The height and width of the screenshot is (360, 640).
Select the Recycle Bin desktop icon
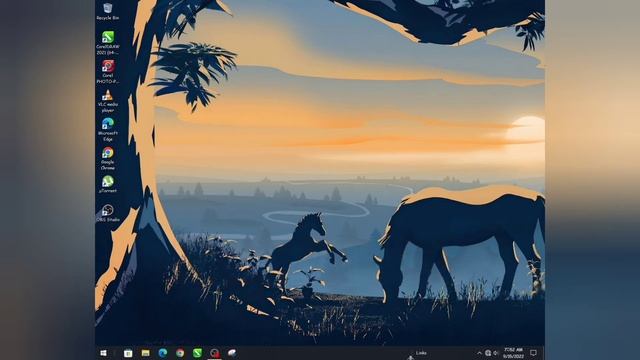click(x=108, y=11)
